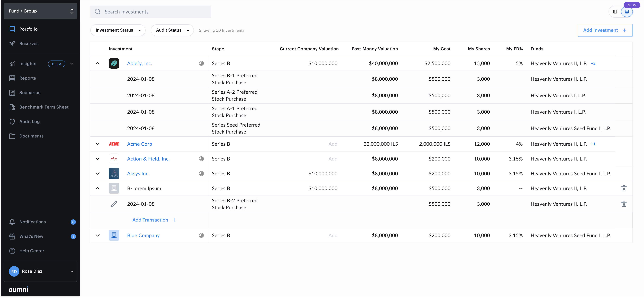The image size is (644, 298).
Task: Click the Current Company Valuation header
Action: point(309,49)
